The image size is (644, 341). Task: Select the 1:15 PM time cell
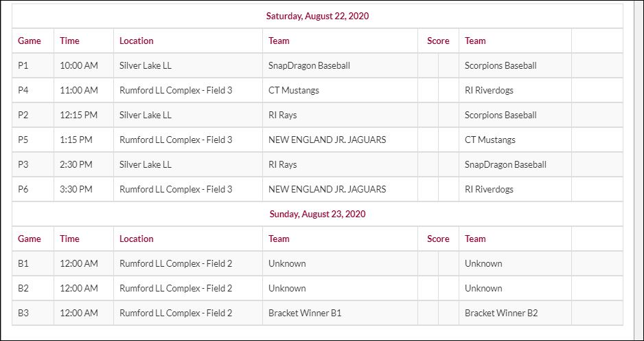click(76, 140)
